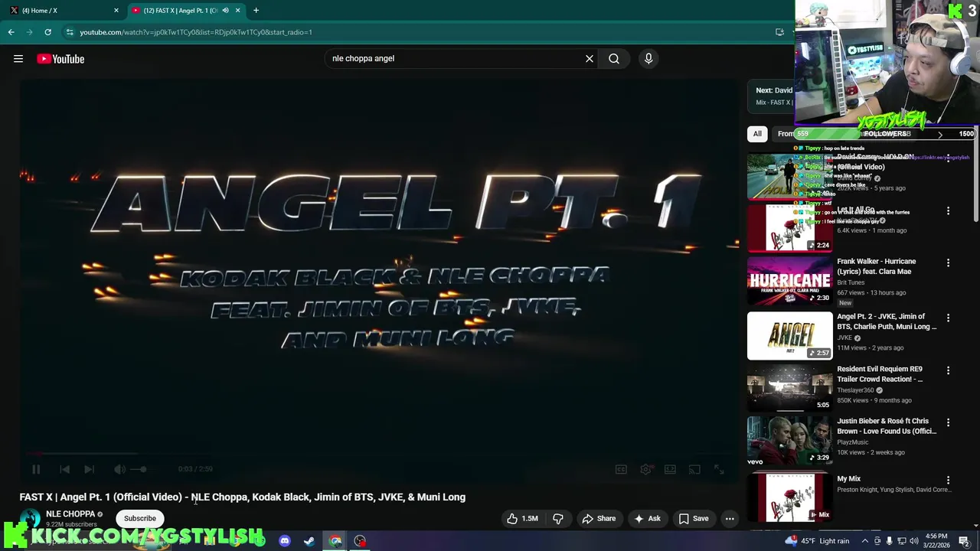Cast video to a TV
Screen dimensions: 980x551
click(x=694, y=469)
